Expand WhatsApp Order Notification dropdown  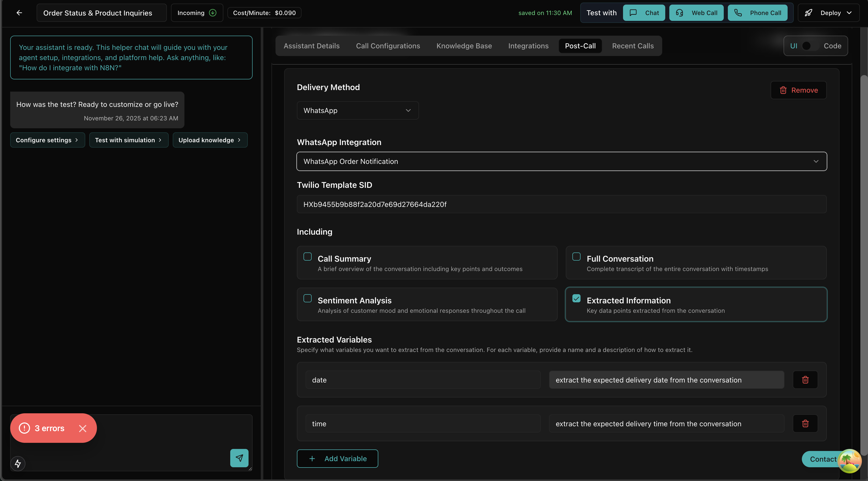[x=561, y=161]
